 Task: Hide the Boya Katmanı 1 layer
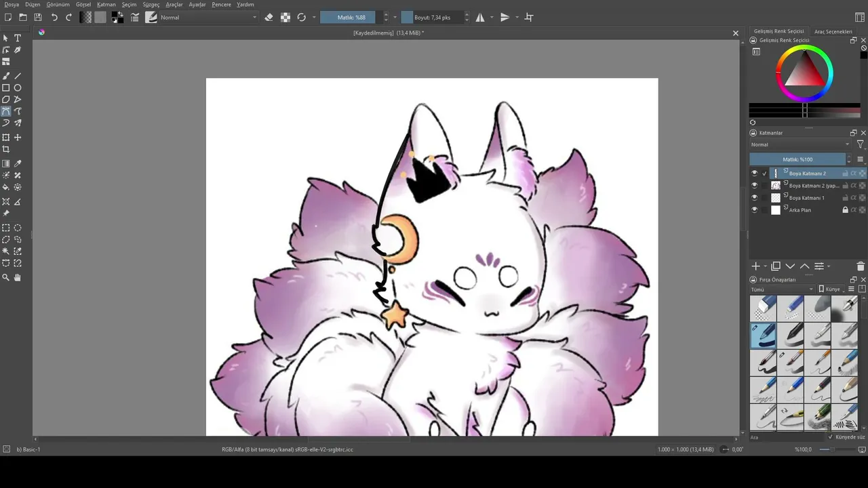754,198
